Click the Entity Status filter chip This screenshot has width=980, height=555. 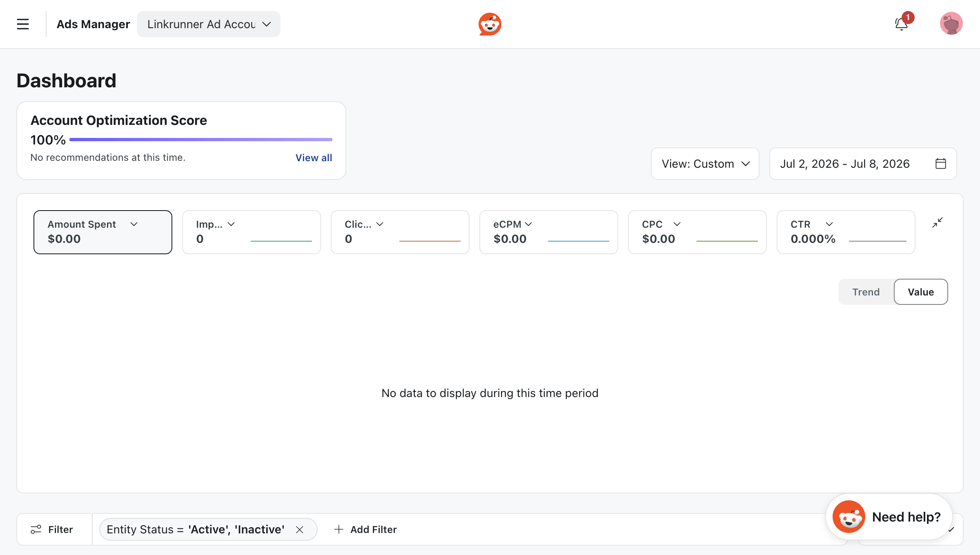click(208, 529)
